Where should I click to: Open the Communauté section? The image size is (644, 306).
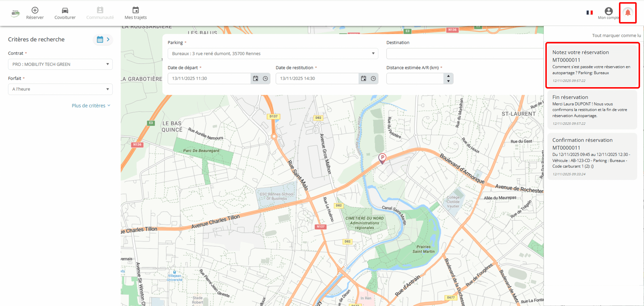[x=100, y=13]
